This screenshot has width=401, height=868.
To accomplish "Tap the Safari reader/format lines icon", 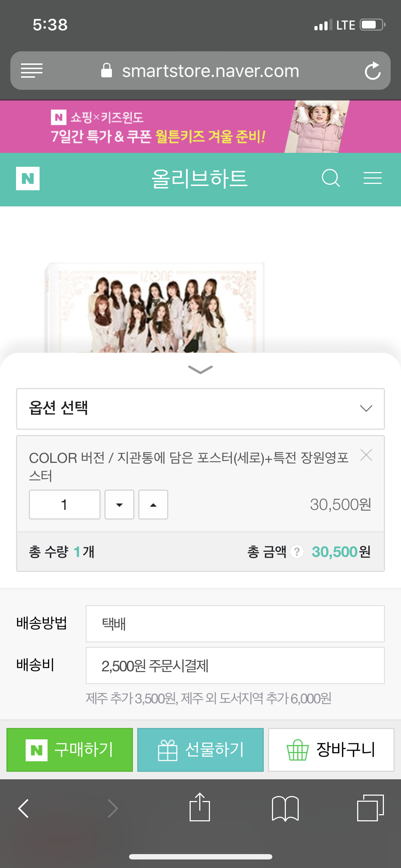I will [x=32, y=71].
